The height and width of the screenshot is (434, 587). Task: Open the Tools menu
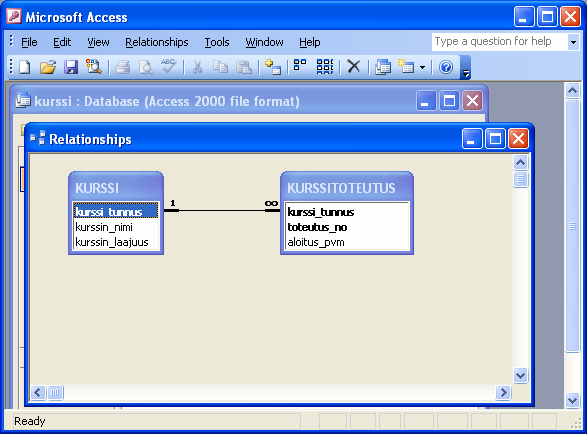pos(217,42)
